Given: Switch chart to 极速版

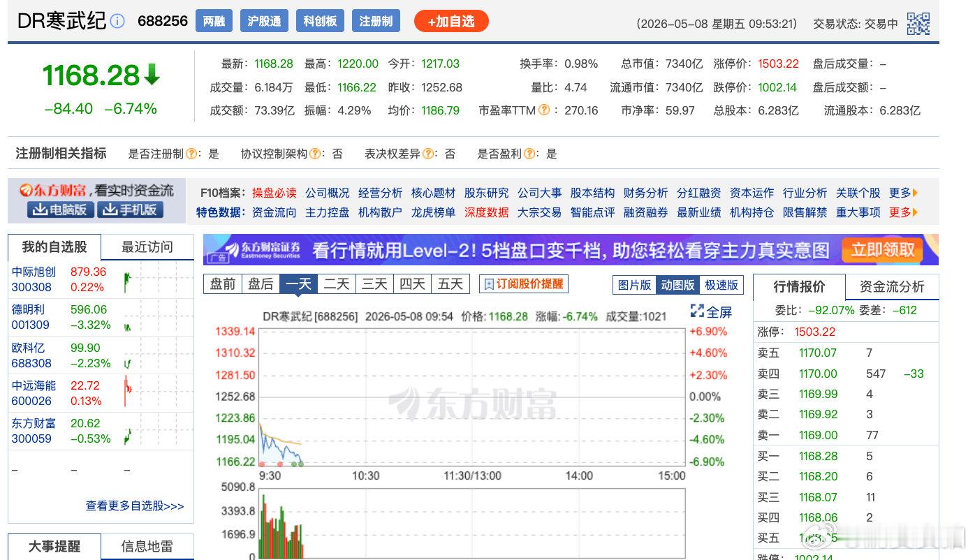Looking at the screenshot, I should 721,285.
